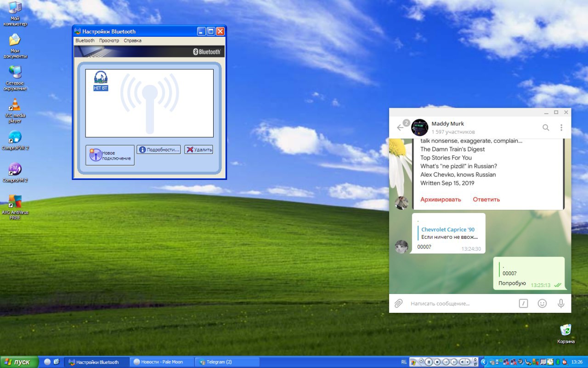Click the wireless network tray icon

pyautogui.click(x=499, y=362)
